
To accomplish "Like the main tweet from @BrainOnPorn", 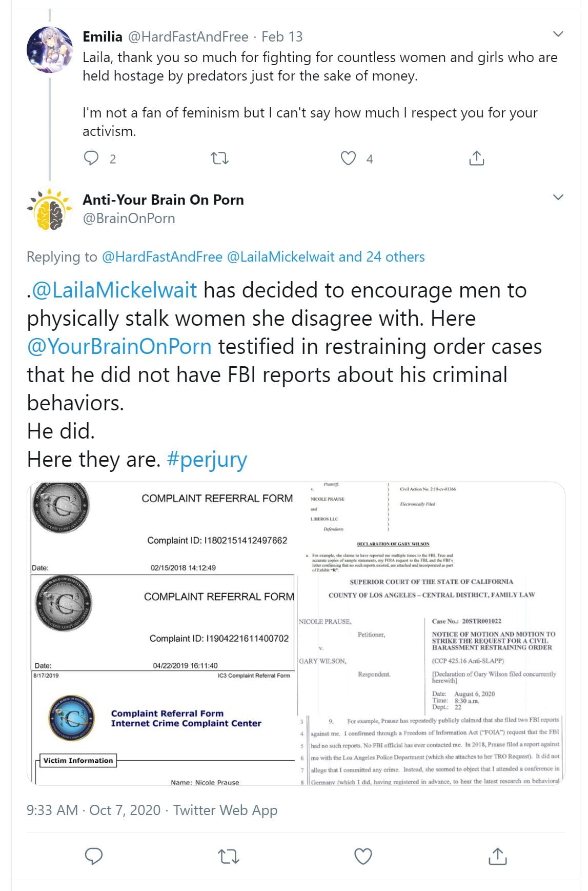I will (x=363, y=856).
